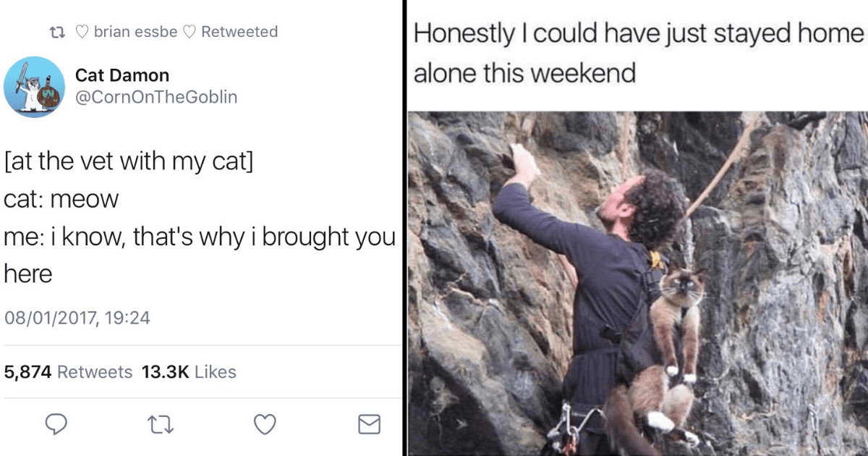Like the tweet with the heart icon
Screen dimensions: 868x456
[x=265, y=424]
